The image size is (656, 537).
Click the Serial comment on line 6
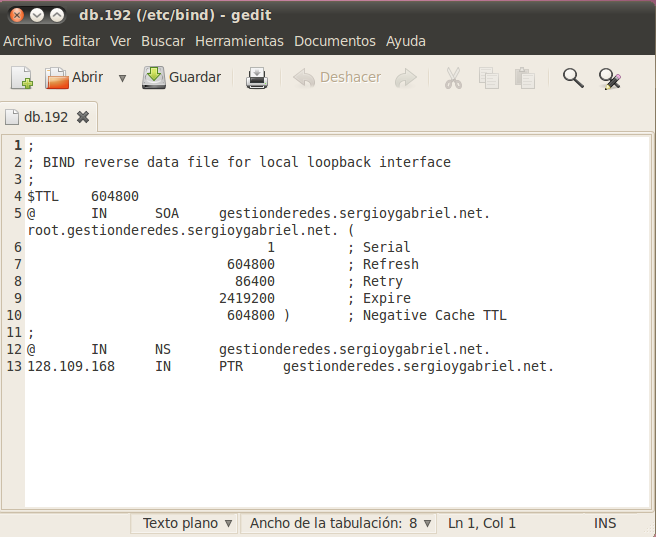point(379,247)
